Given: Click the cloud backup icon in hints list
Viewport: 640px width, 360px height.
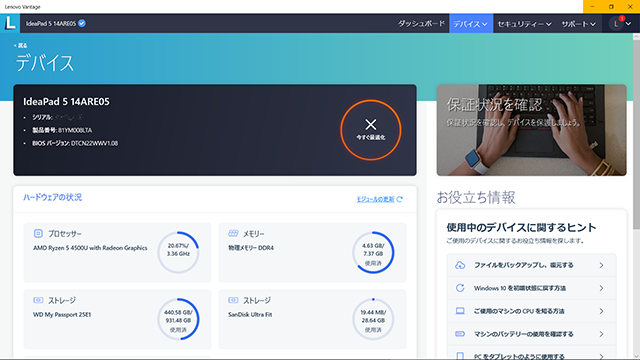Looking at the screenshot, I should tap(460, 265).
